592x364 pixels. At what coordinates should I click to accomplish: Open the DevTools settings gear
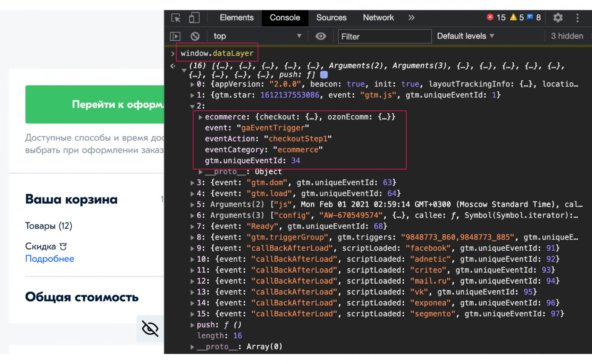click(558, 17)
